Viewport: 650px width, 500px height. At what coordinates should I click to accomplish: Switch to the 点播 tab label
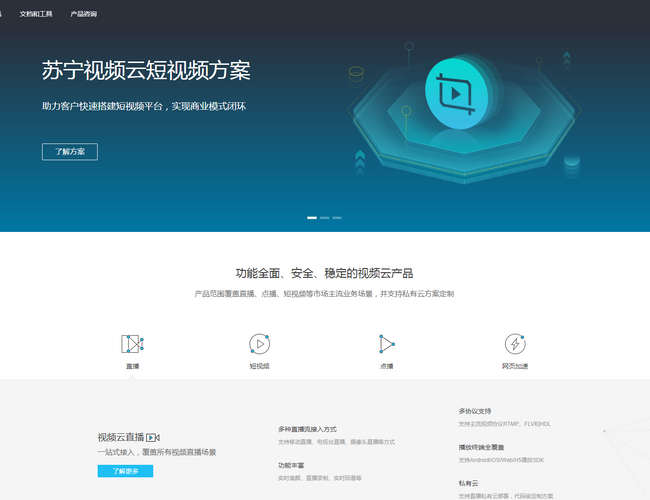point(386,367)
